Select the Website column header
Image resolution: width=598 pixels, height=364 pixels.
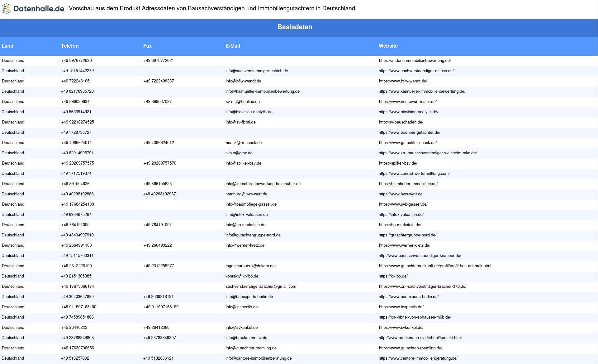tap(388, 46)
